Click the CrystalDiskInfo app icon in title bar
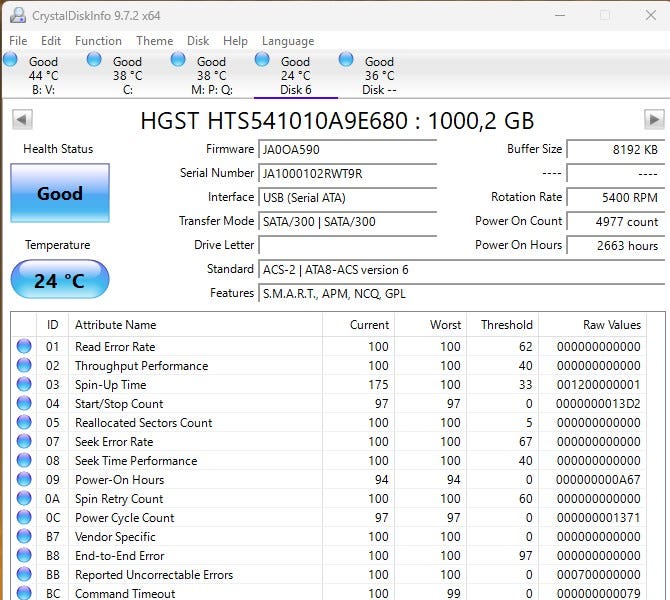Screen dimensions: 670x600 [x=17, y=15]
